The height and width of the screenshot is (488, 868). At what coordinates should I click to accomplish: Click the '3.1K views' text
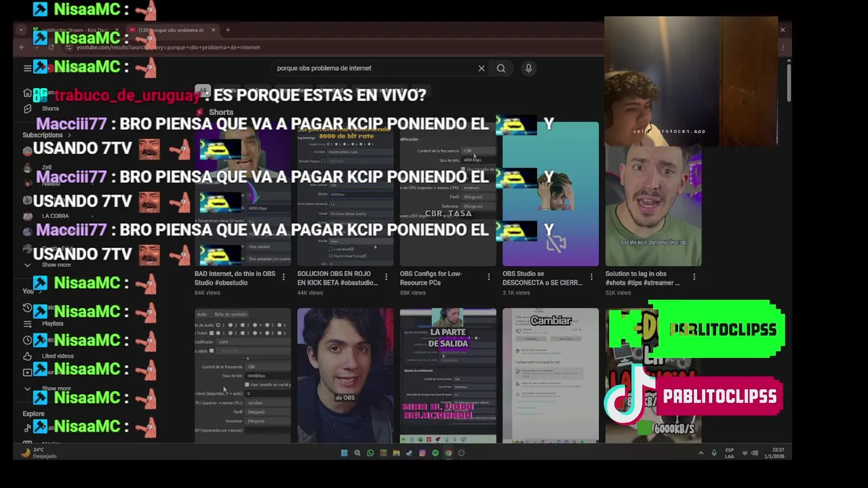pos(516,293)
